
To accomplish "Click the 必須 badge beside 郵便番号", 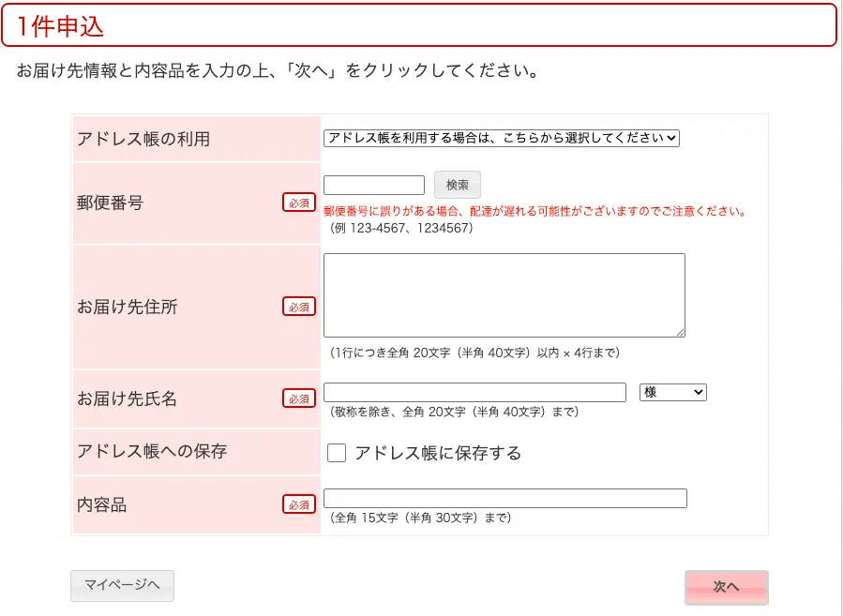I will pos(299,203).
